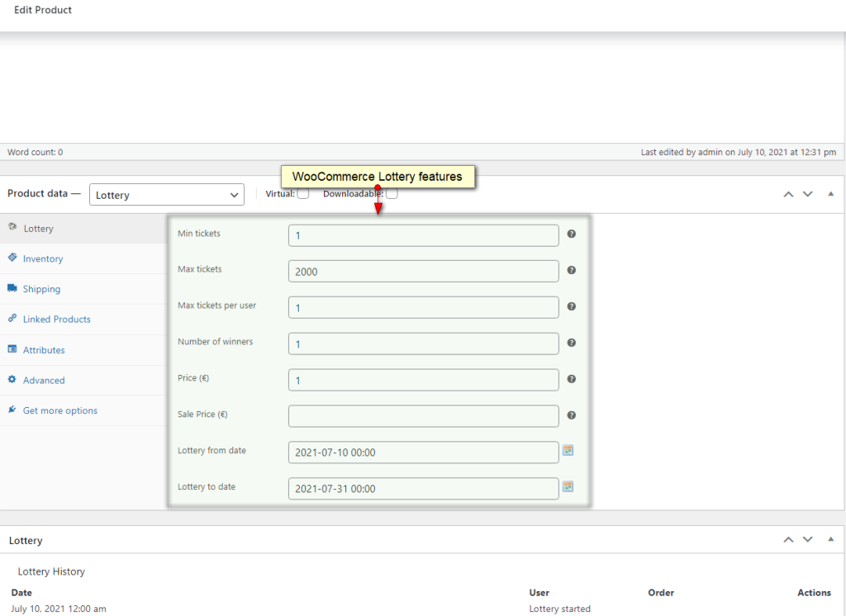Toggle the Downloadable checkbox
The image size is (846, 616).
pyautogui.click(x=392, y=193)
